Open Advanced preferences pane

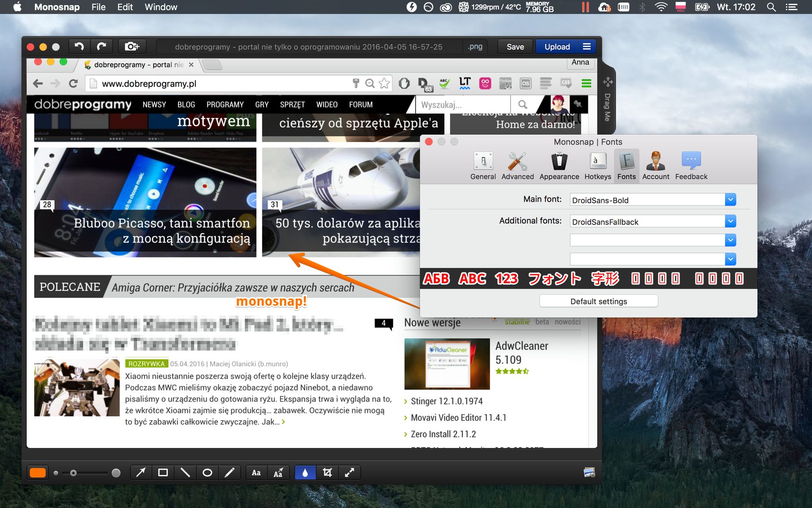(517, 166)
